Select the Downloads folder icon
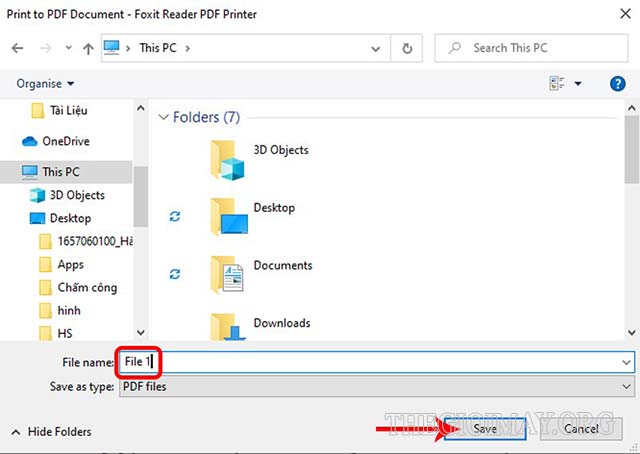This screenshot has width=640, height=454. tap(228, 327)
